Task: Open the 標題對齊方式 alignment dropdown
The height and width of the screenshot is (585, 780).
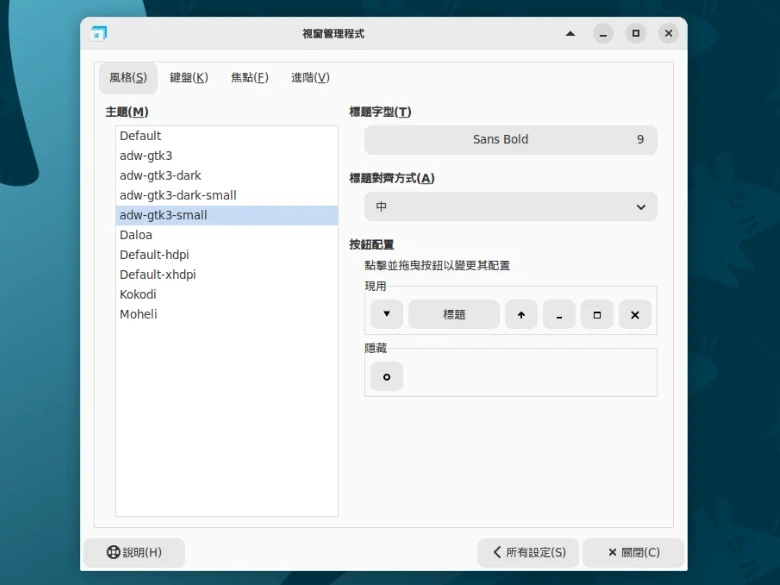Action: point(510,207)
